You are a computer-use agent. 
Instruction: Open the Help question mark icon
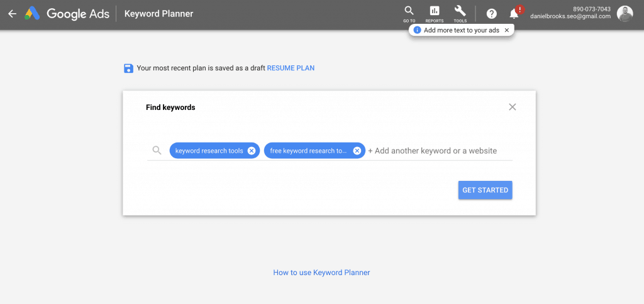[x=492, y=14]
